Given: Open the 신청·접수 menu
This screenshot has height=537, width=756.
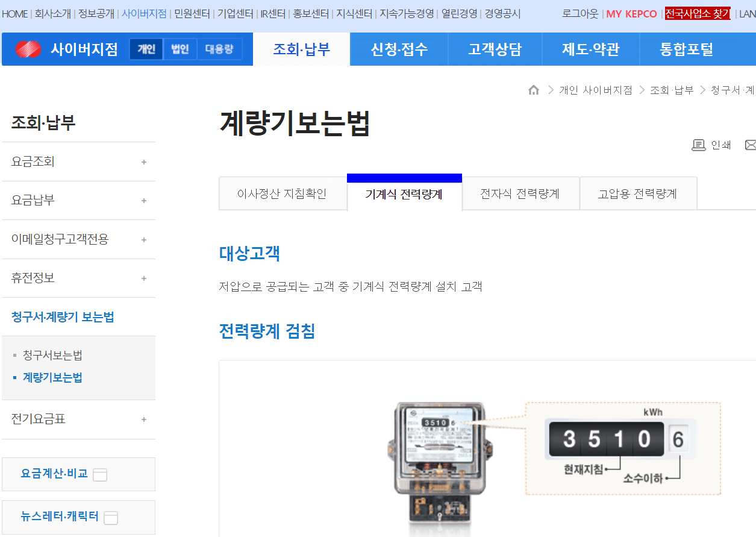Looking at the screenshot, I should pos(398,49).
